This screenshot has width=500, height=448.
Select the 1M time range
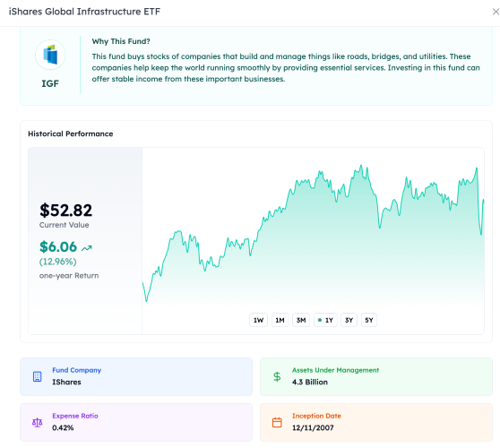coord(280,320)
